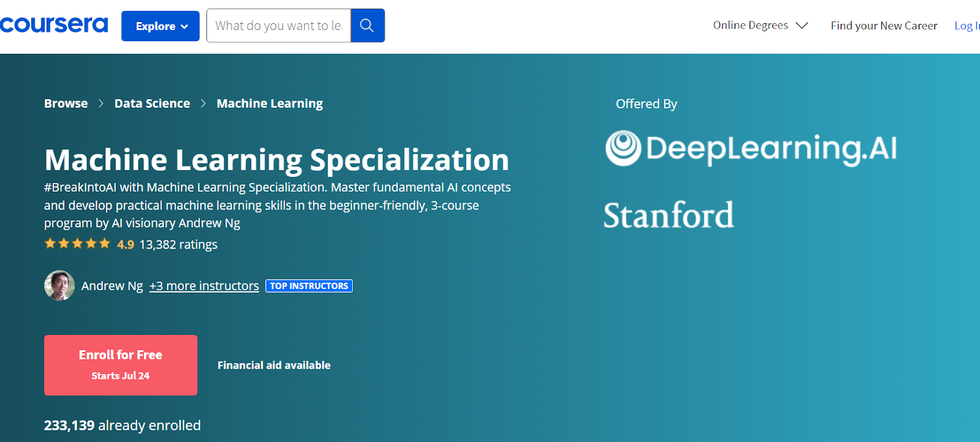980x442 pixels.
Task: Open the Data Science breadcrumb
Action: click(152, 103)
